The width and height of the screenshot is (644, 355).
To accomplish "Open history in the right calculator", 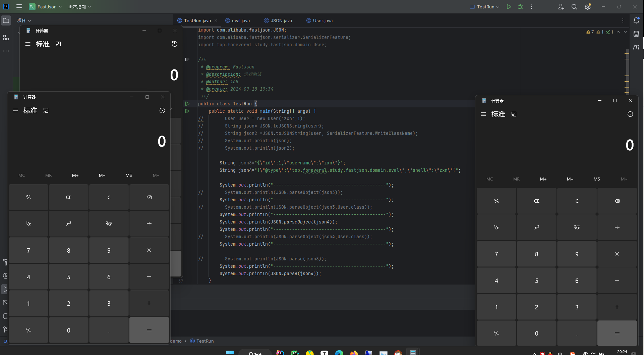I will click(630, 114).
